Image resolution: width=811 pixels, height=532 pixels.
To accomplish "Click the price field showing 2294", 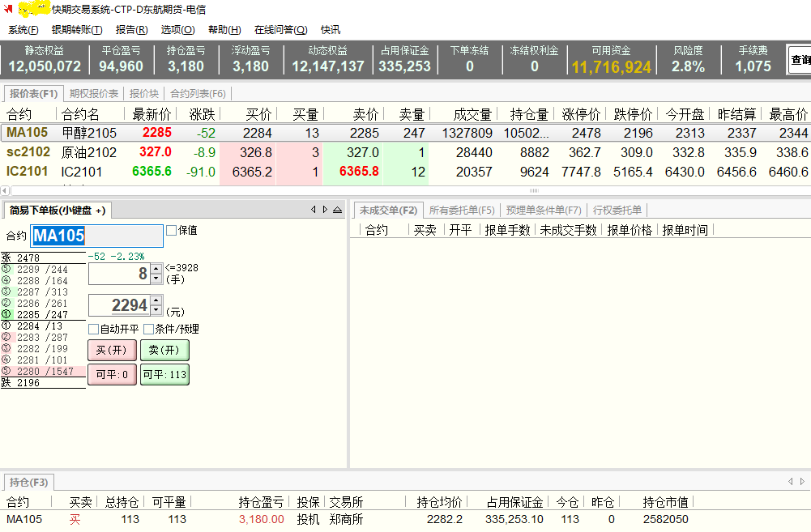I will click(x=119, y=305).
